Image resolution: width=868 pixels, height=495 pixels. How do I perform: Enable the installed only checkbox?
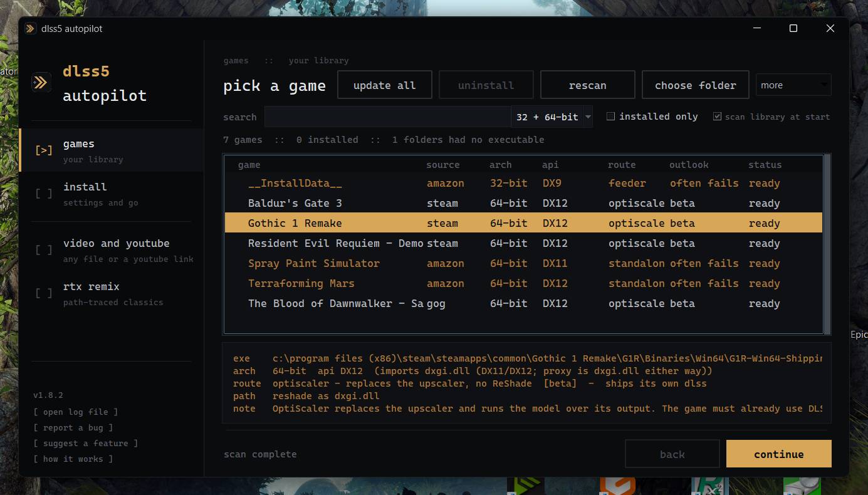tap(610, 117)
